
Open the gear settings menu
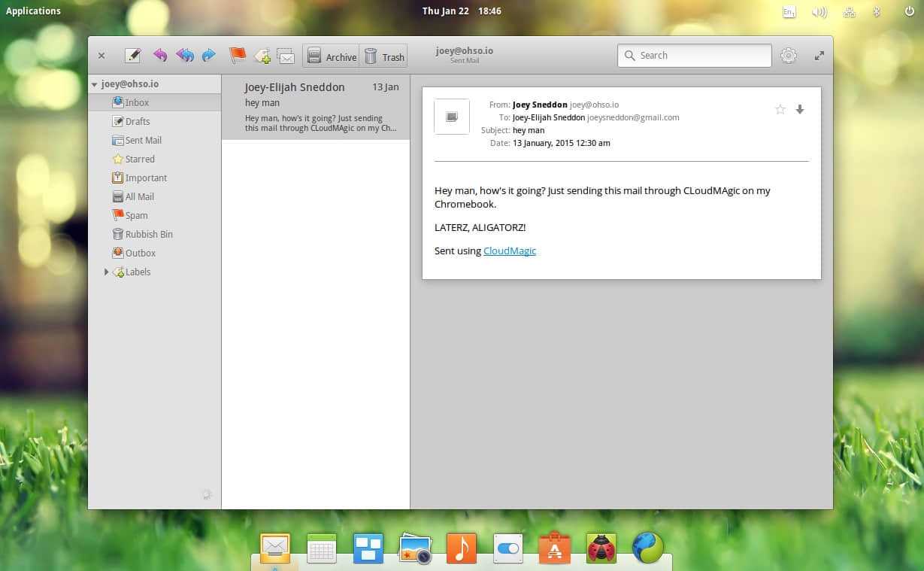[x=788, y=55]
